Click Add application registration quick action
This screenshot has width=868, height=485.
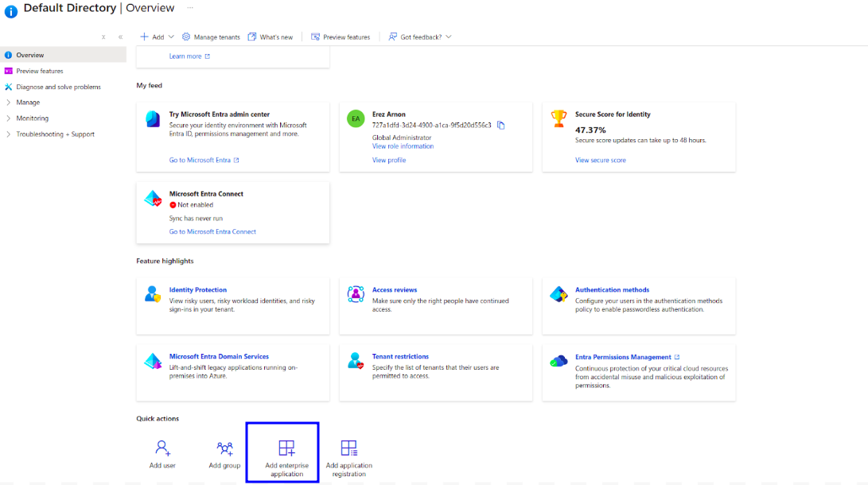click(x=348, y=458)
